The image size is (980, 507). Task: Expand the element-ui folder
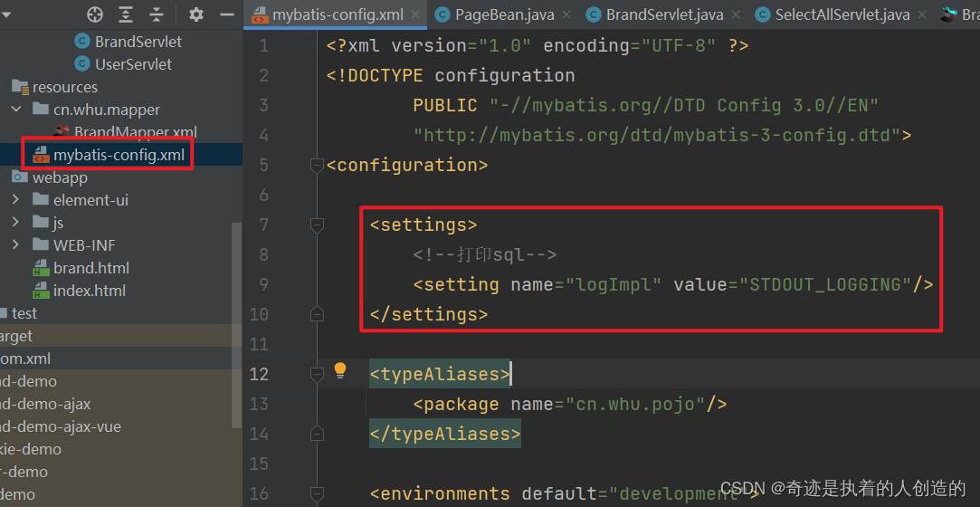(16, 200)
